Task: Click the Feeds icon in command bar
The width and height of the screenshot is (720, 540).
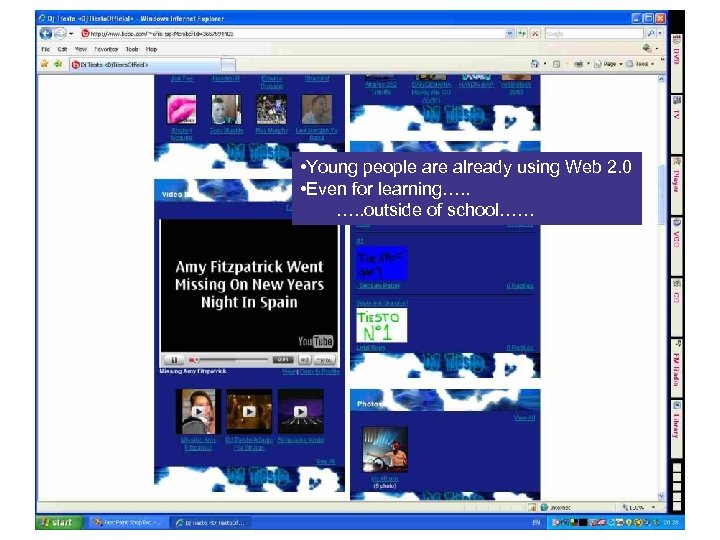Action: pos(557,64)
